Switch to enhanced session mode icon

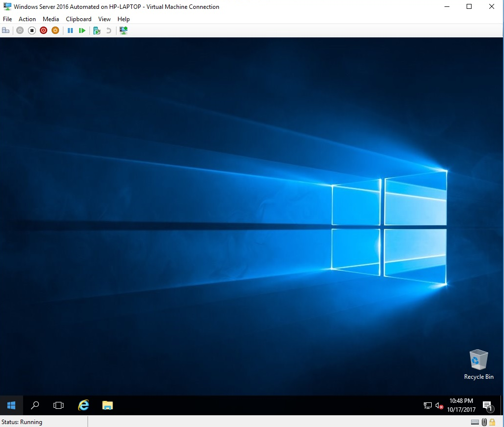pyautogui.click(x=123, y=30)
